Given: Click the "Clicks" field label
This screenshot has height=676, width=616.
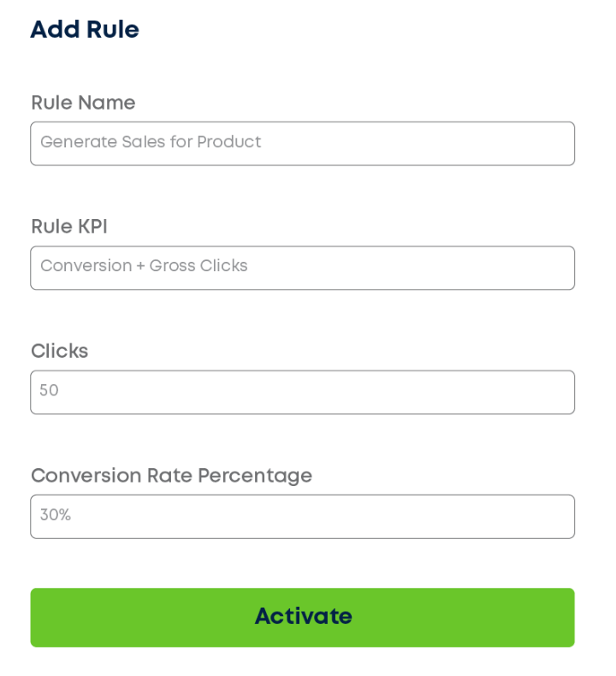Looking at the screenshot, I should tap(59, 351).
